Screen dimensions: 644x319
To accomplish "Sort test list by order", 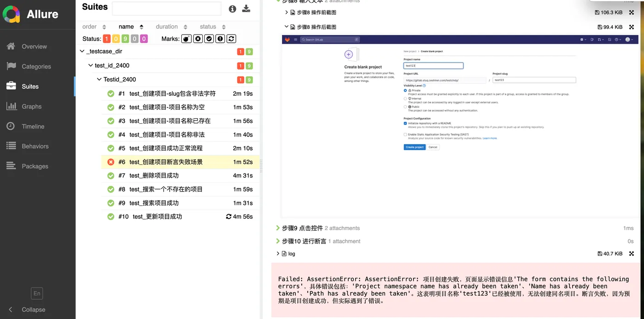I will [94, 27].
